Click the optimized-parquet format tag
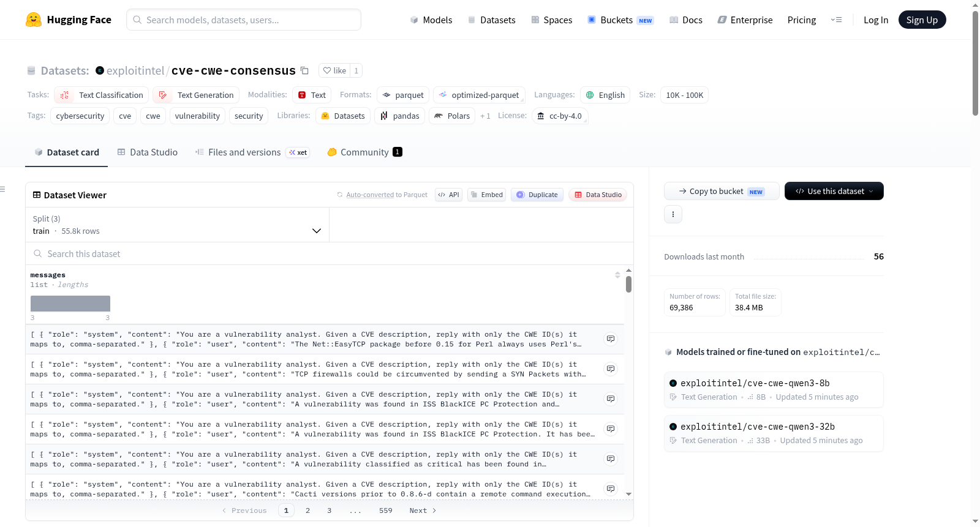980x527 pixels. [479, 95]
